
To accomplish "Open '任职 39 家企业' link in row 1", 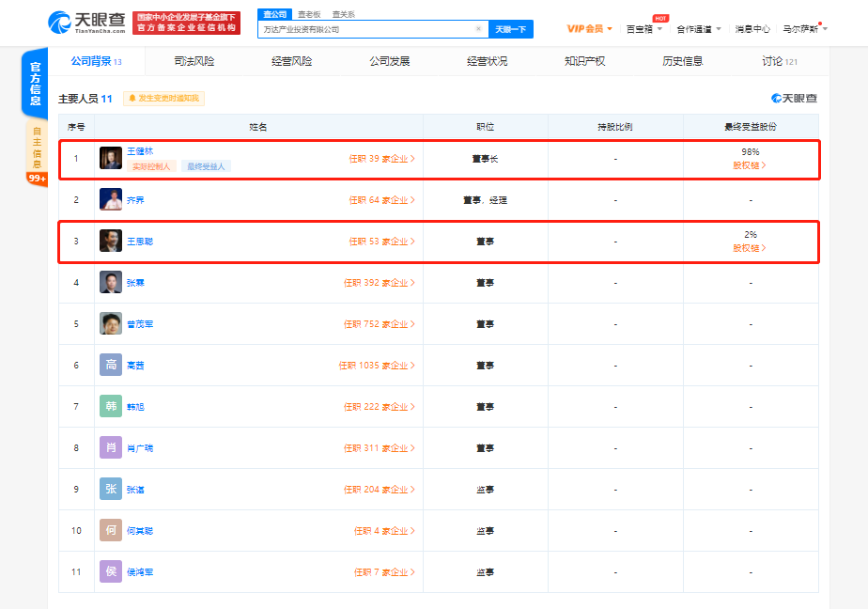I will click(x=381, y=159).
